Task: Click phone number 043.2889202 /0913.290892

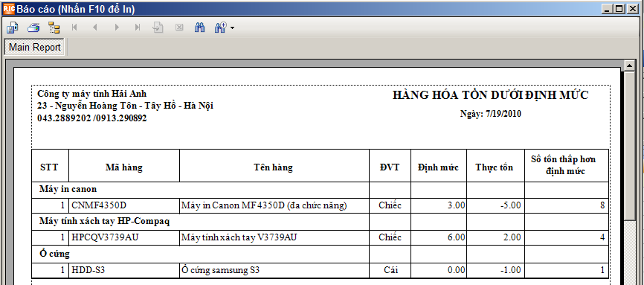Action: point(92,118)
